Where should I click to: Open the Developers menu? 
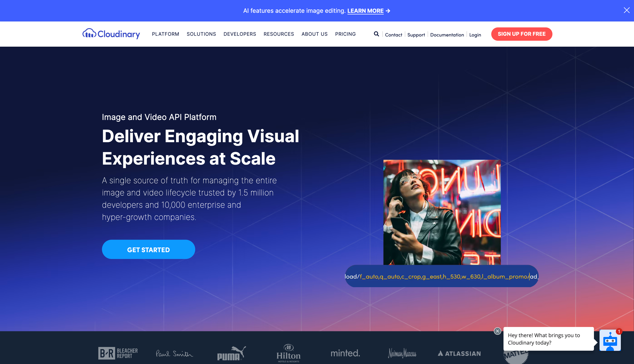(240, 34)
